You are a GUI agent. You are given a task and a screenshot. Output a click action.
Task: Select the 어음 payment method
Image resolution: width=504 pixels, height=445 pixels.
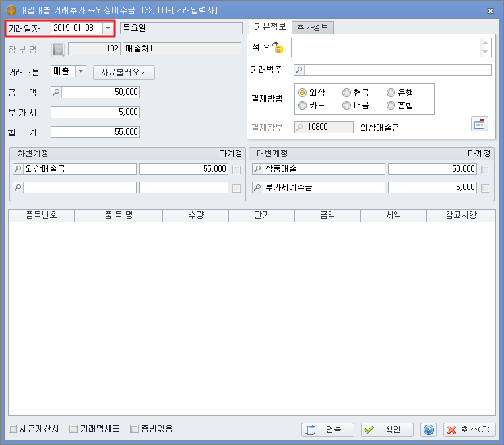click(346, 105)
